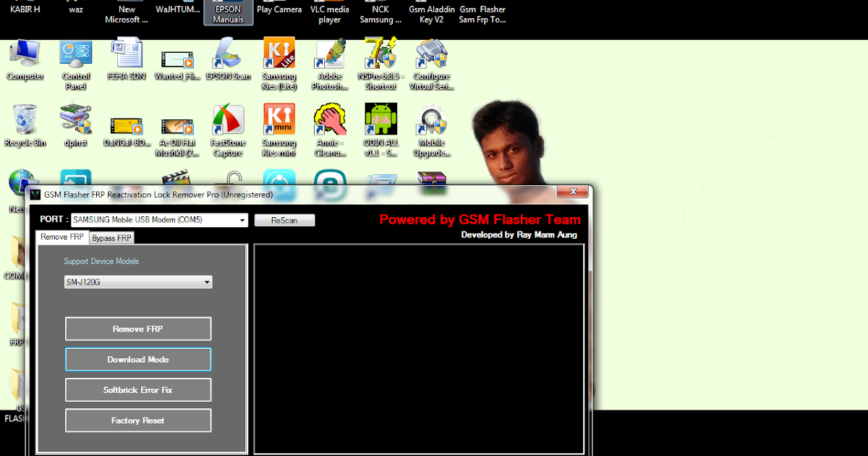Launch the Adobe Photoshop shortcut

330,64
